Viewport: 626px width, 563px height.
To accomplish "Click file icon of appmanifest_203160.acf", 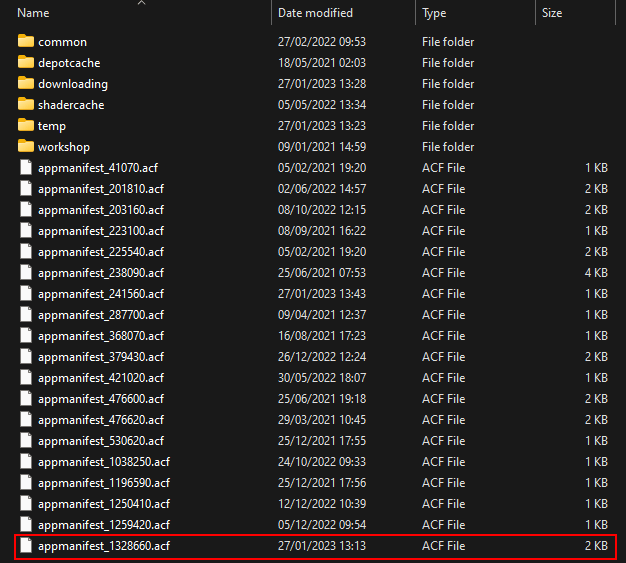I will pyautogui.click(x=26, y=209).
